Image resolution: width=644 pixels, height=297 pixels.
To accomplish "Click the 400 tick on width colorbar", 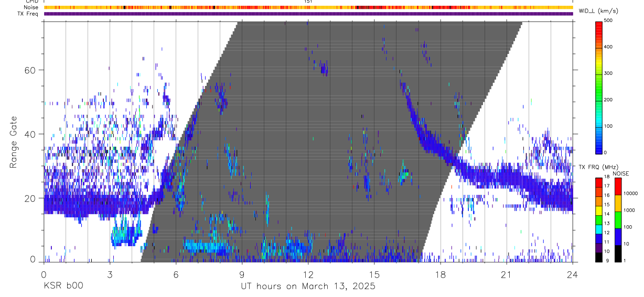I will point(609,47).
